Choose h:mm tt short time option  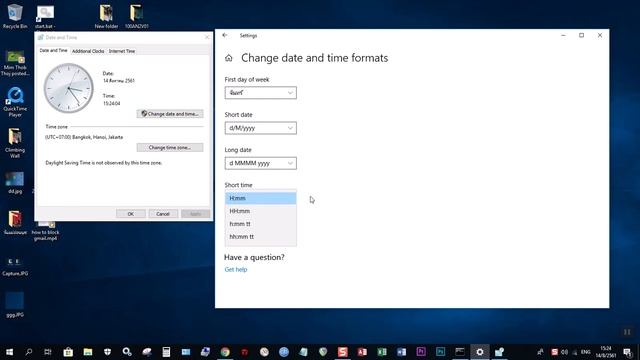[260, 224]
